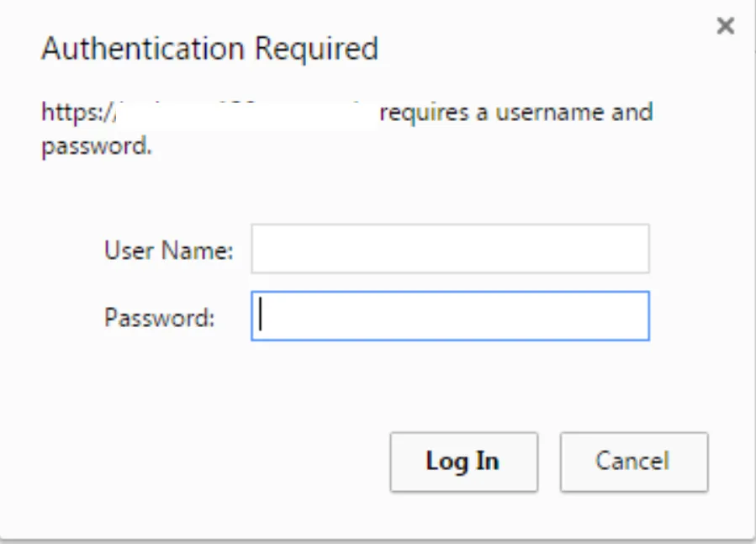Close the authentication dialog with the X

(725, 26)
